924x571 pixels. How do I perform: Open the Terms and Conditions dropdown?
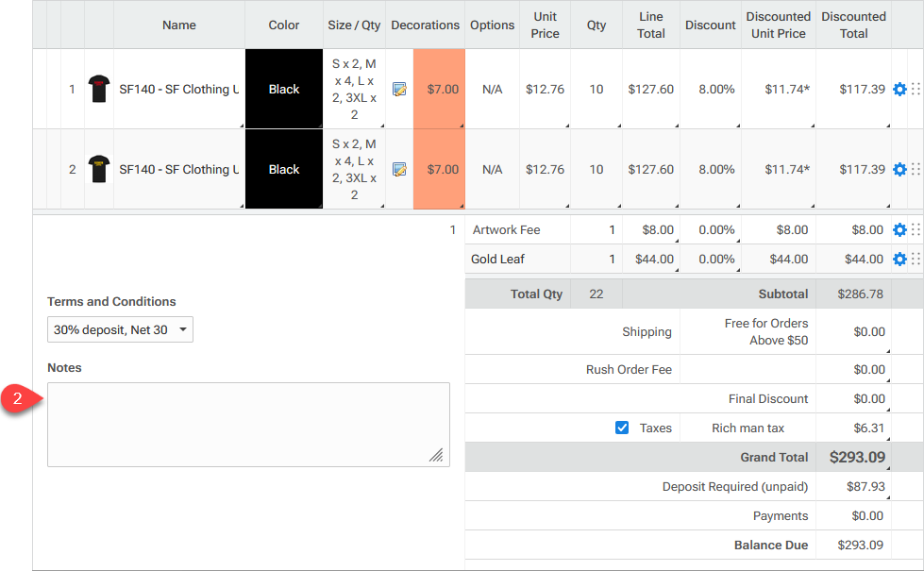coord(120,330)
